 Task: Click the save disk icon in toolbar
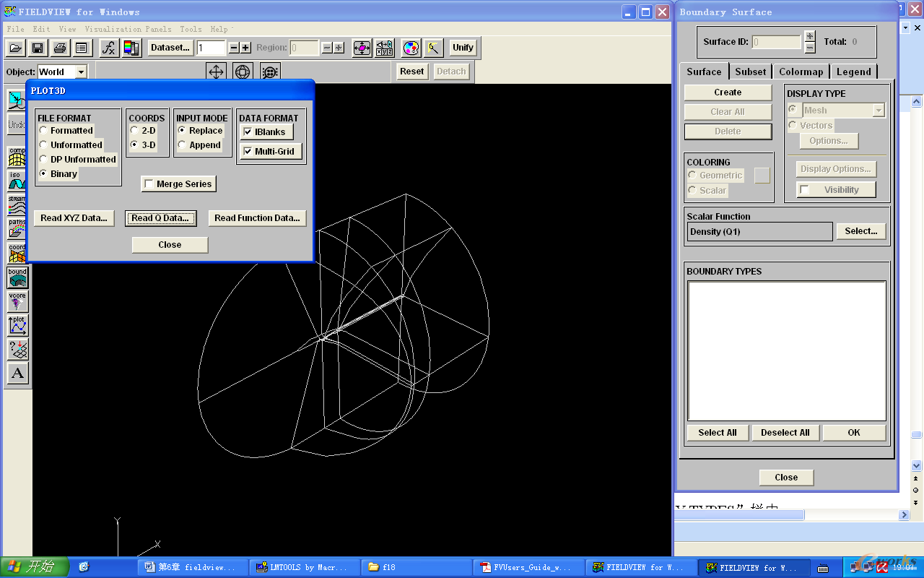(x=37, y=48)
